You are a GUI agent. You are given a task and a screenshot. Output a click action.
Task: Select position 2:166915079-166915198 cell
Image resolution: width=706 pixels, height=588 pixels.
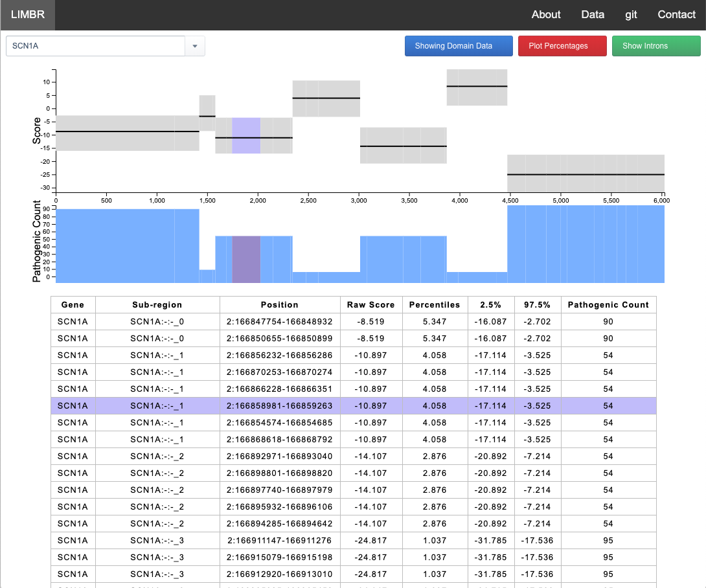pos(280,558)
